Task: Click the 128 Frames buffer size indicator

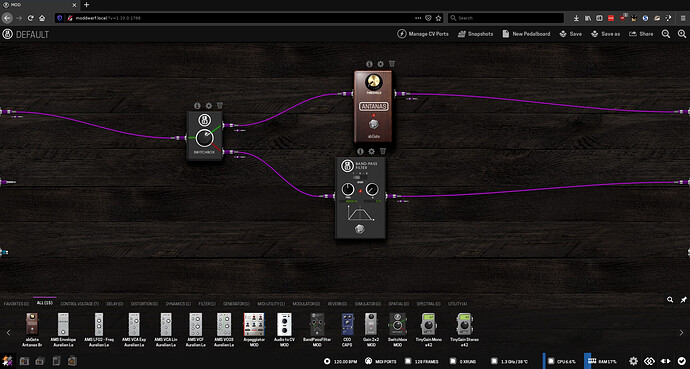Action: (x=422, y=362)
